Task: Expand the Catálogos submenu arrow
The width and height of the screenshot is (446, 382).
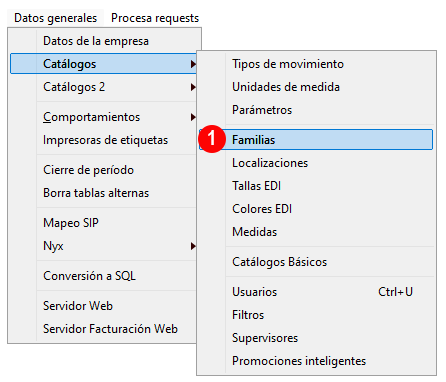Action: 193,64
